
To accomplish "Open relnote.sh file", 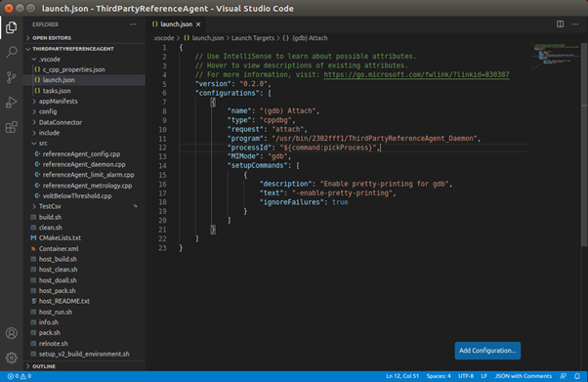I will tap(84, 344).
